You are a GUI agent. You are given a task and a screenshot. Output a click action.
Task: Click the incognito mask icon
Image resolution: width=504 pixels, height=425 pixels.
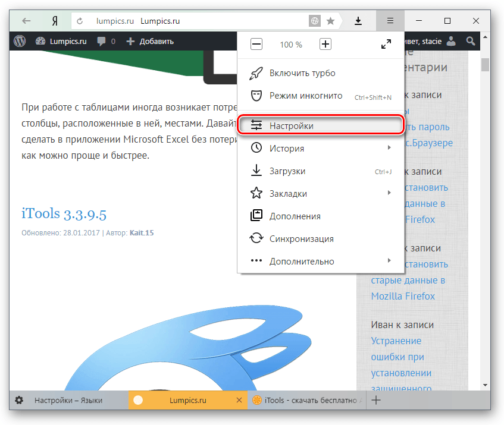tap(256, 96)
